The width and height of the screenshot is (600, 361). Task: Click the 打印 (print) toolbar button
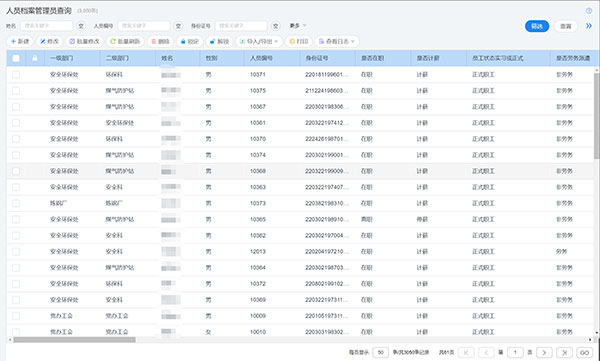[x=298, y=41]
